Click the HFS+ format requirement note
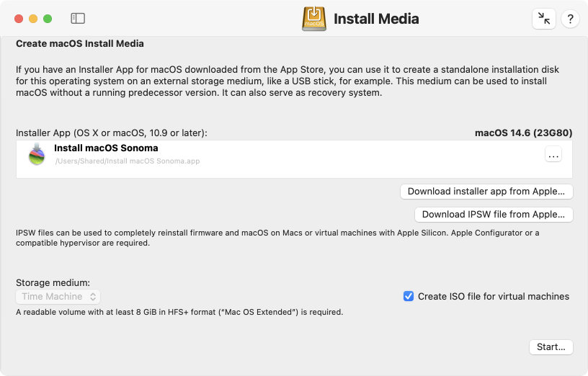 [x=179, y=312]
